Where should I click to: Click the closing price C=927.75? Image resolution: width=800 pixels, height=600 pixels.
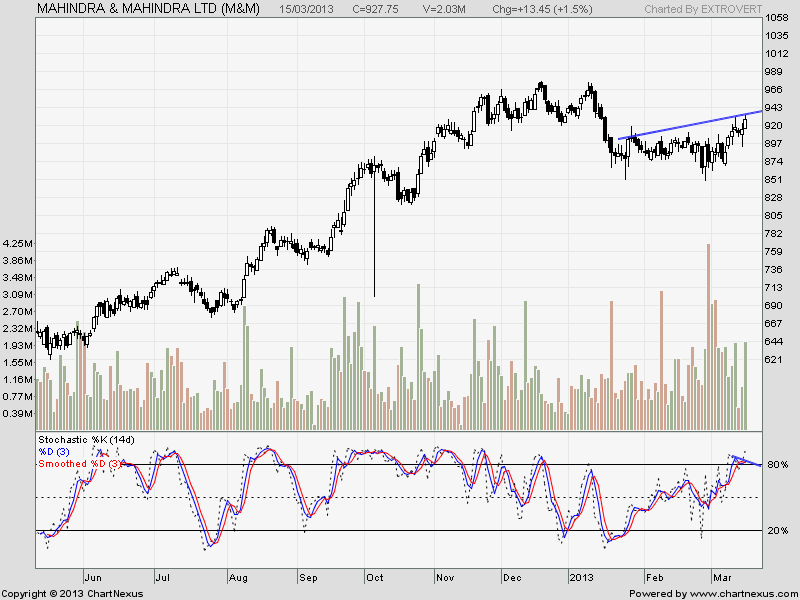[376, 9]
